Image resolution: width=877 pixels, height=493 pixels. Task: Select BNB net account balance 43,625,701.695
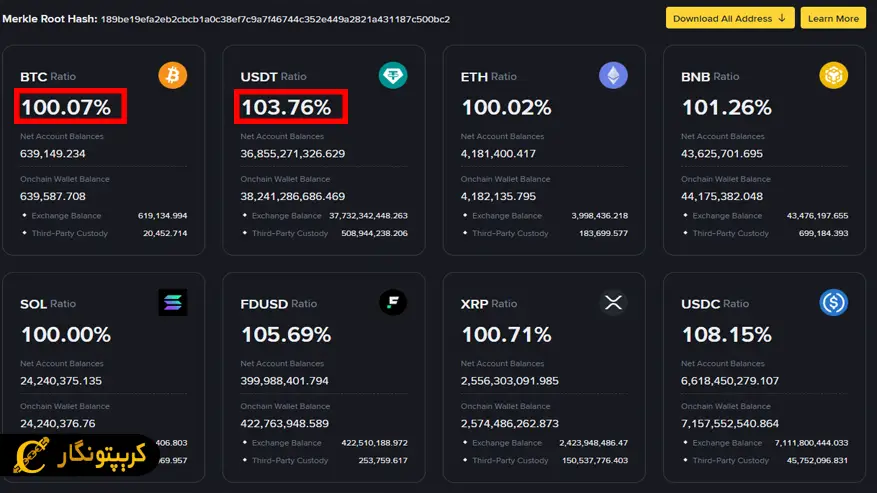[x=722, y=153]
